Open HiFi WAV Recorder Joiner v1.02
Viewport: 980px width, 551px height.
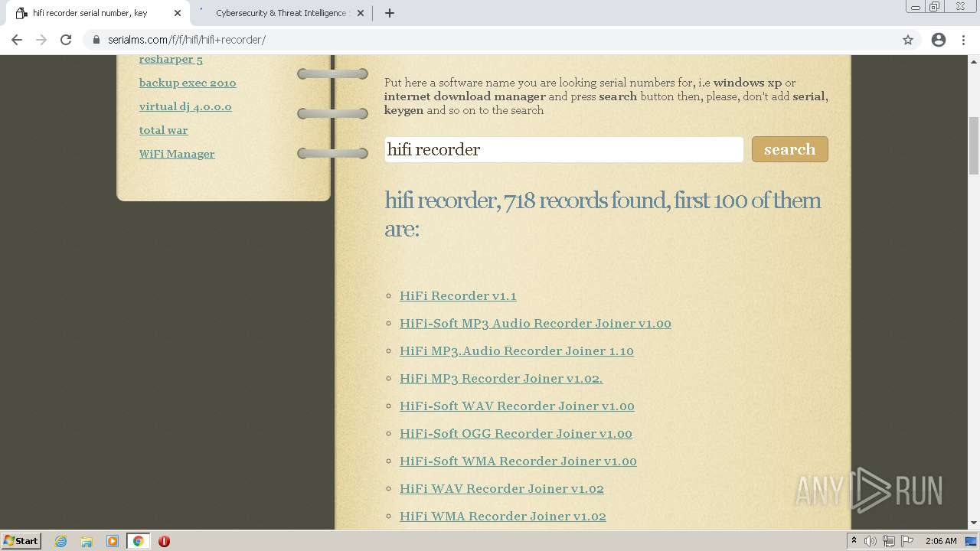point(501,488)
